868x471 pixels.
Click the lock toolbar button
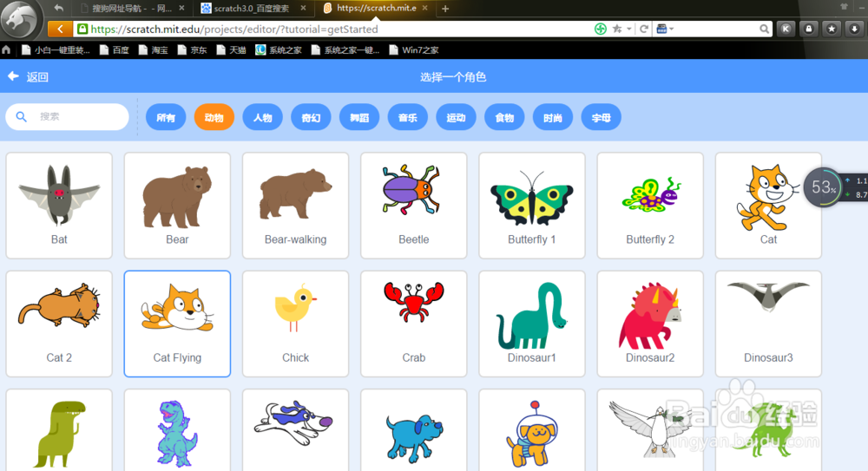(809, 29)
